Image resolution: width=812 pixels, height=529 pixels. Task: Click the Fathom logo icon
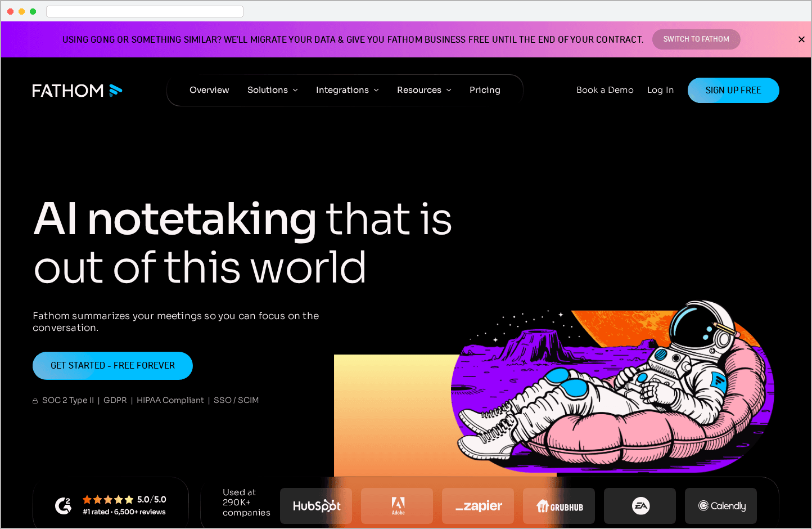click(115, 90)
